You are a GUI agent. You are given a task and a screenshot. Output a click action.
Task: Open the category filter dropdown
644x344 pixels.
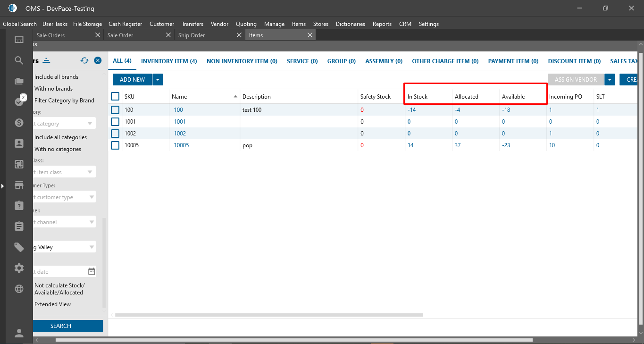90,124
